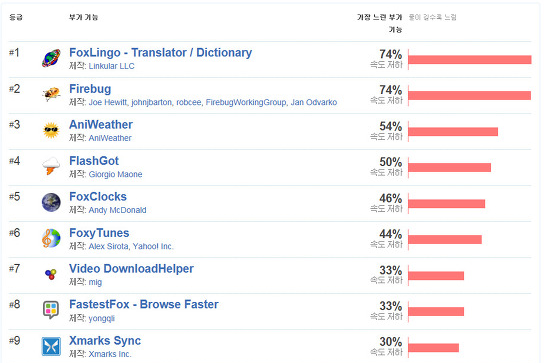544x363 pixels.
Task: Open the Xmarks Inc. author link
Action: (110, 354)
